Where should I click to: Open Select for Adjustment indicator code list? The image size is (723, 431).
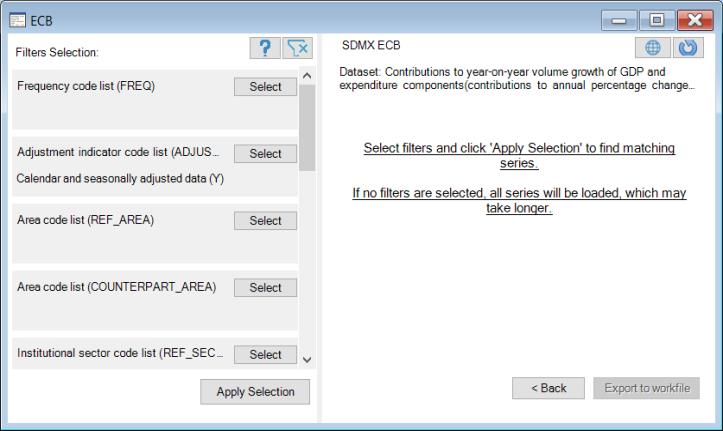(265, 154)
